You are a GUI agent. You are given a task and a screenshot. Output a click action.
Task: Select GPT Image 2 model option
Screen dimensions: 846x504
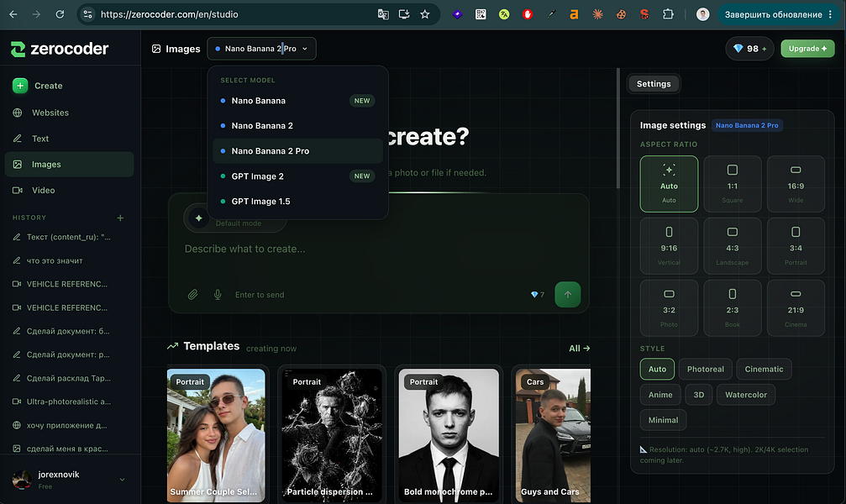pyautogui.click(x=298, y=176)
